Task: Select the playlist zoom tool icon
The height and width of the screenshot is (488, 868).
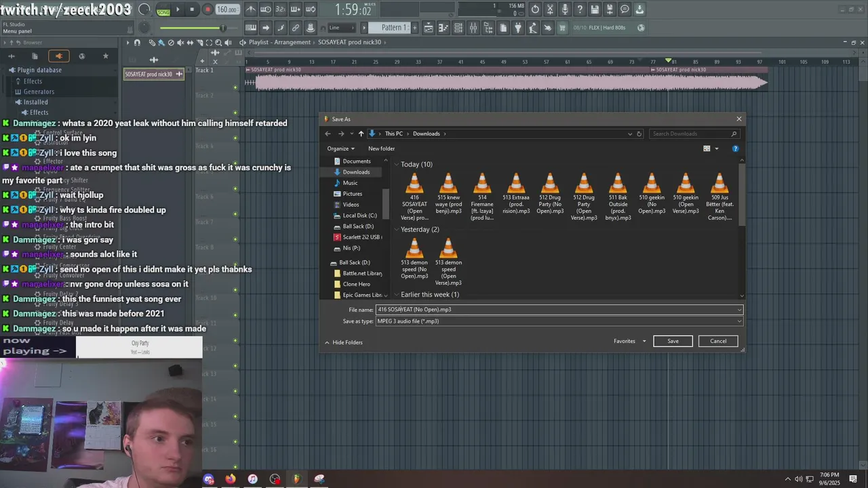Action: coord(218,43)
